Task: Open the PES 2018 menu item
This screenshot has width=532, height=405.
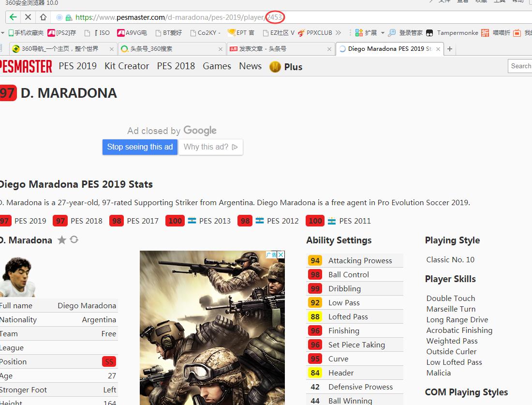Action: pos(176,66)
